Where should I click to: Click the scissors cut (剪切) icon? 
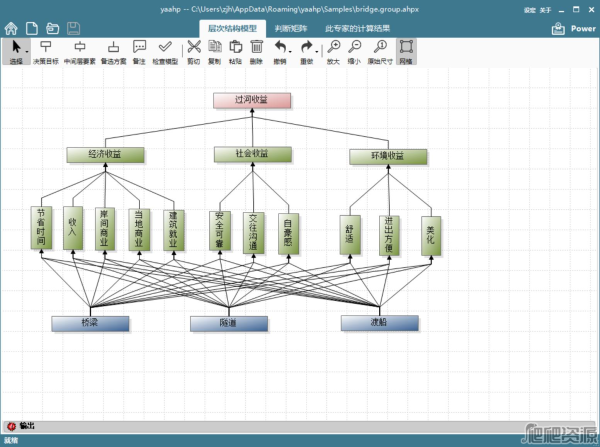(x=193, y=51)
